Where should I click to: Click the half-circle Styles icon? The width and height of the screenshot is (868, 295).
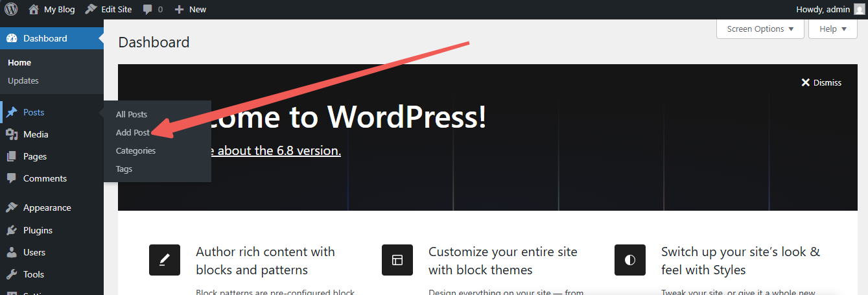point(630,260)
